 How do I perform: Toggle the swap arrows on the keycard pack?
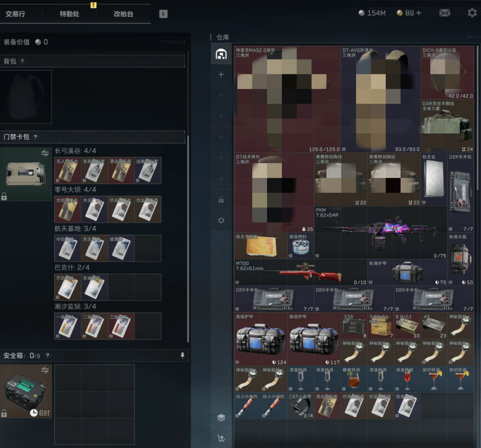point(45,153)
